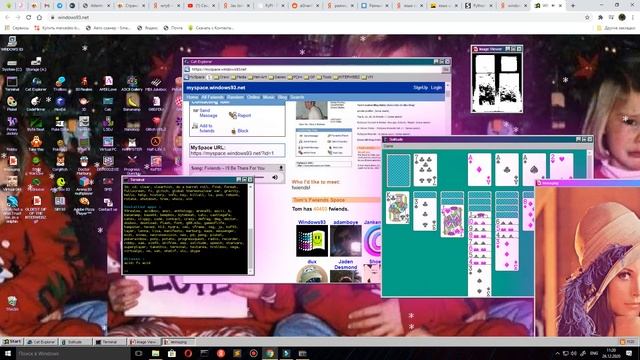Launch the Take War penguin icon
Viewport: 640px width, 360px height.
click(36, 144)
